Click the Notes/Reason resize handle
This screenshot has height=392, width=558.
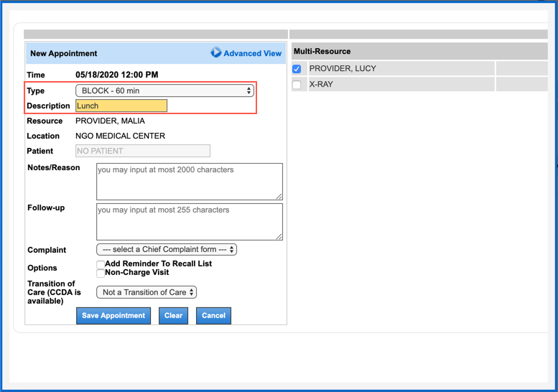click(279, 196)
